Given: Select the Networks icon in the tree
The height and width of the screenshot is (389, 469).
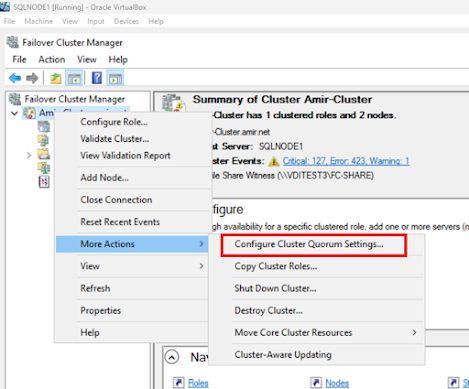Looking at the screenshot, I should (x=44, y=168).
